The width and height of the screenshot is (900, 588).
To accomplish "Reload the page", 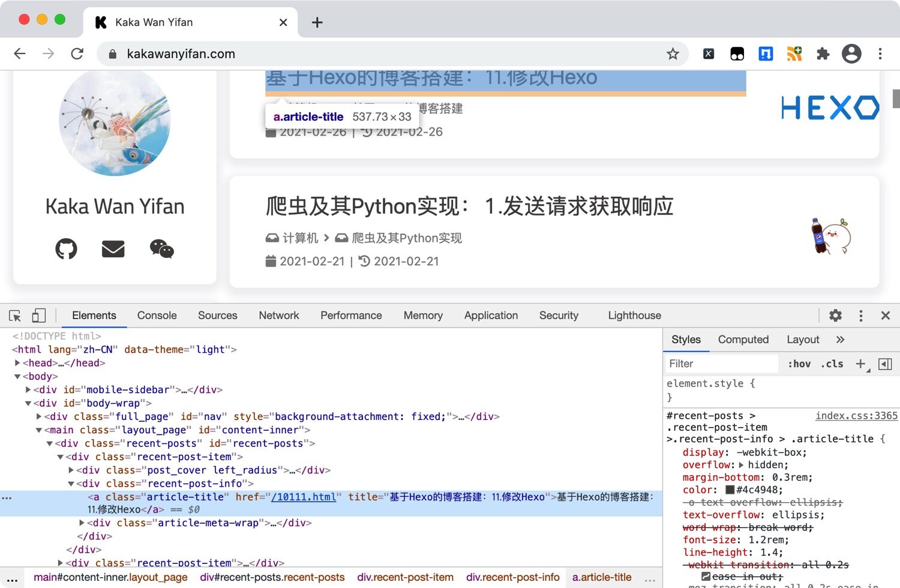I will coord(77,54).
